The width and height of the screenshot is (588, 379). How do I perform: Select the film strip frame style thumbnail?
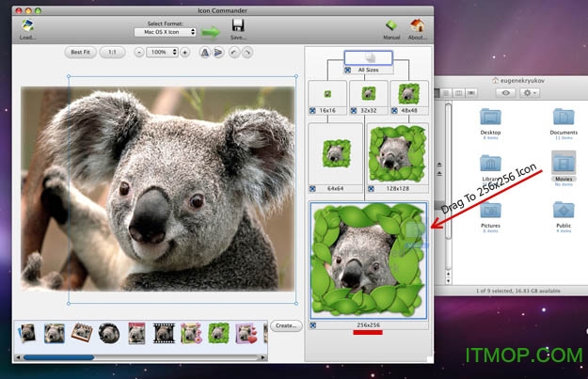coord(165,332)
